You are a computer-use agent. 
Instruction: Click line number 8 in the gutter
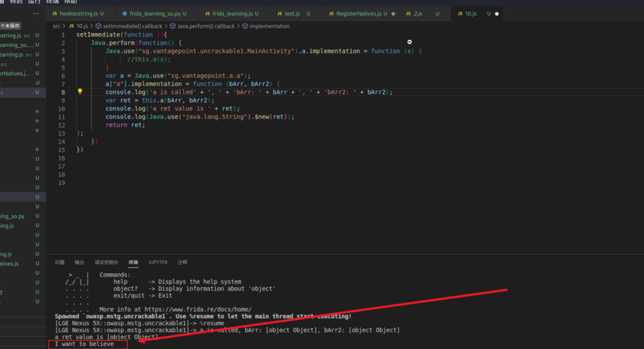63,92
